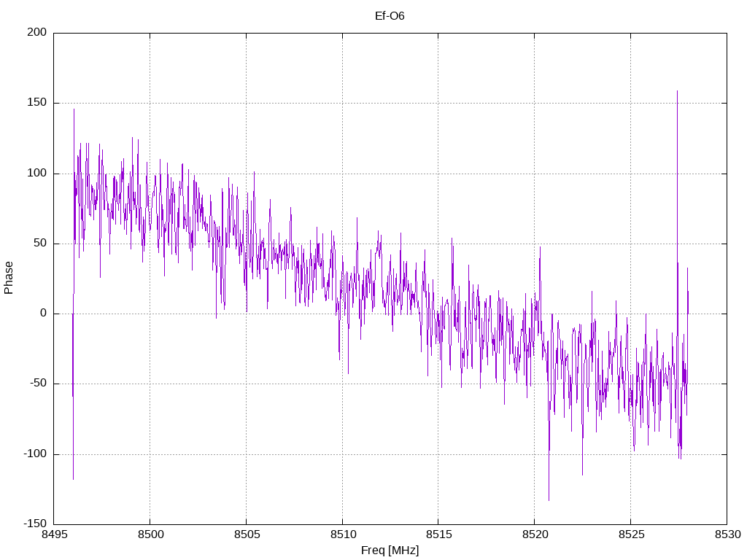Select y-axis tick value 200

click(37, 32)
